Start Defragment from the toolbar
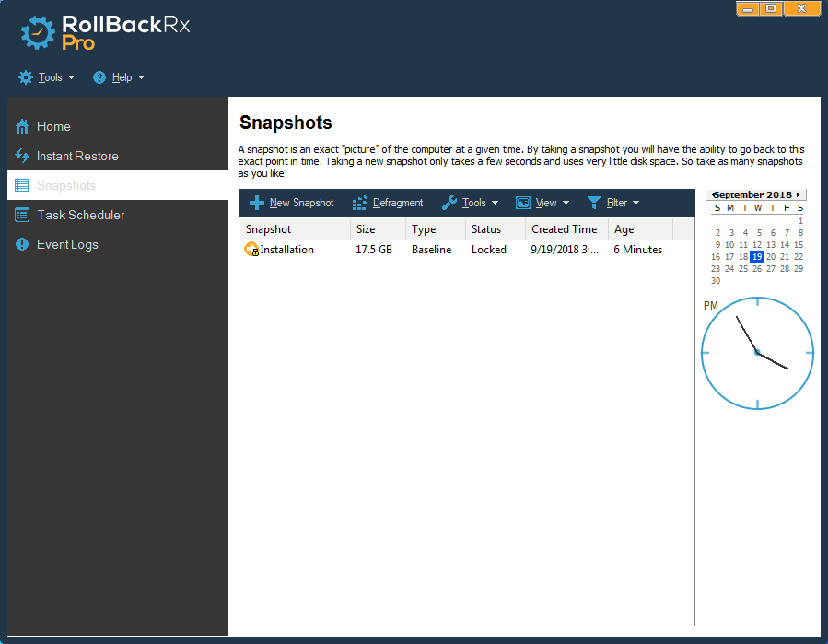 click(x=388, y=203)
